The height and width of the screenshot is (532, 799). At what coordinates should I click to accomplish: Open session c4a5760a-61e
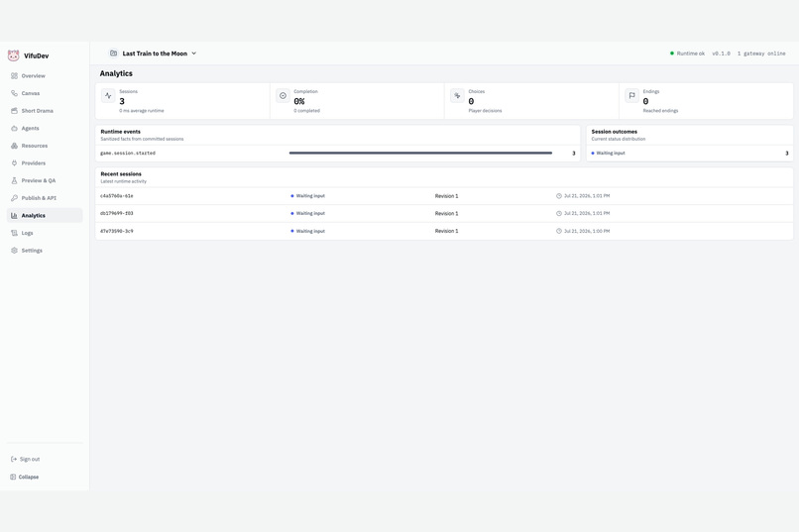point(117,196)
